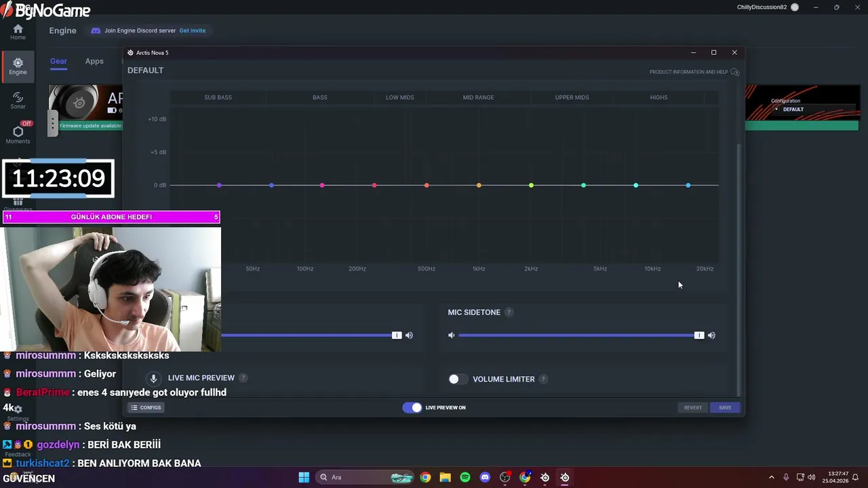Click the Discord icon in the Engine header
The width and height of the screenshot is (868, 488).
(x=96, y=30)
